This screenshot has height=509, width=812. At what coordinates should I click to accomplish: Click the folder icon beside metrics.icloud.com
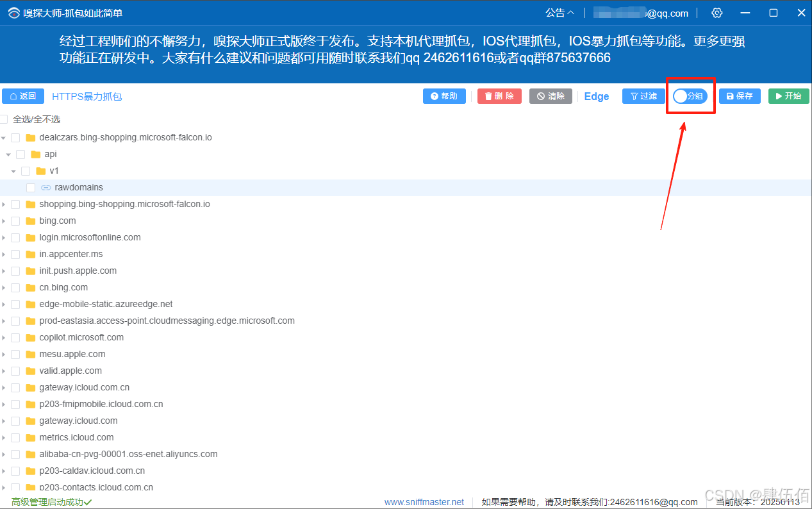point(31,437)
